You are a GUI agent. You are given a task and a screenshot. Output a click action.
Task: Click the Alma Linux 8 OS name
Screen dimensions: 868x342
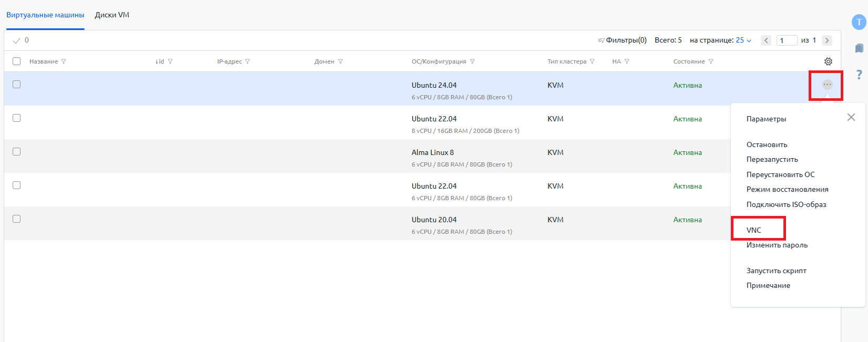pyautogui.click(x=432, y=152)
